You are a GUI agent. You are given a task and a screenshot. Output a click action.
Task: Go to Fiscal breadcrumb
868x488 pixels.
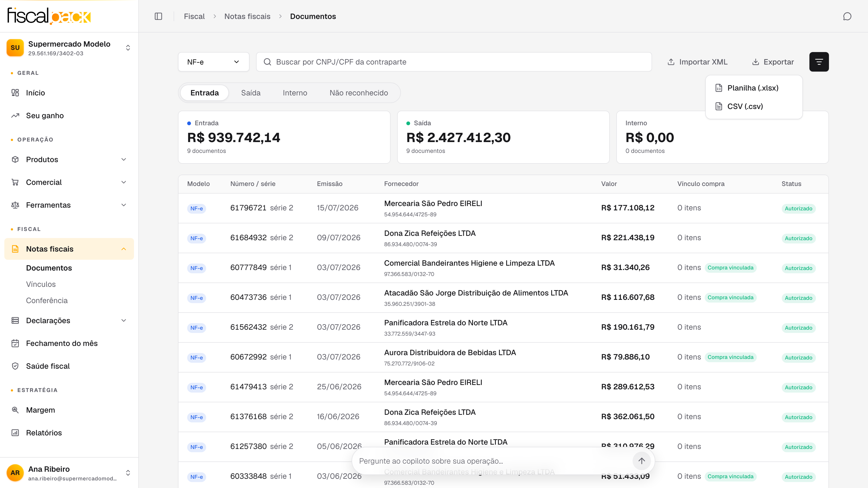point(194,16)
